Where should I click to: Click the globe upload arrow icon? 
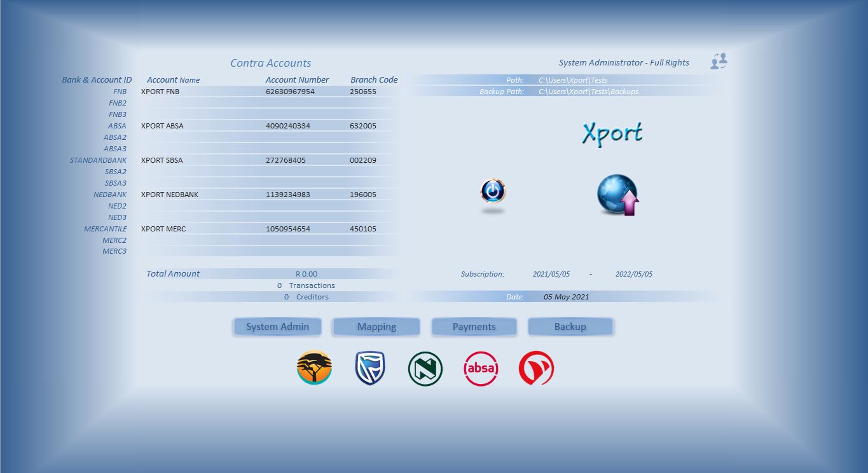[x=617, y=195]
